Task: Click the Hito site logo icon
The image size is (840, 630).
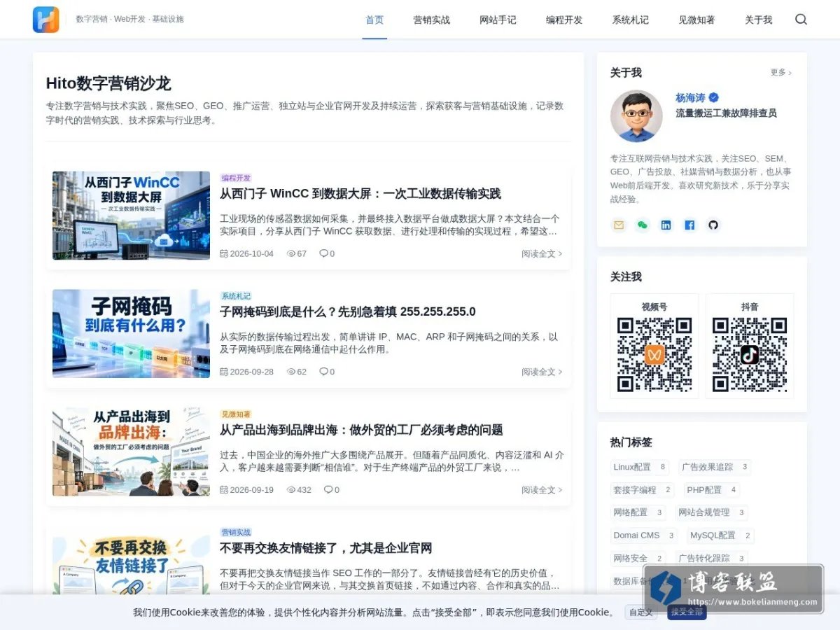Action: 45,20
